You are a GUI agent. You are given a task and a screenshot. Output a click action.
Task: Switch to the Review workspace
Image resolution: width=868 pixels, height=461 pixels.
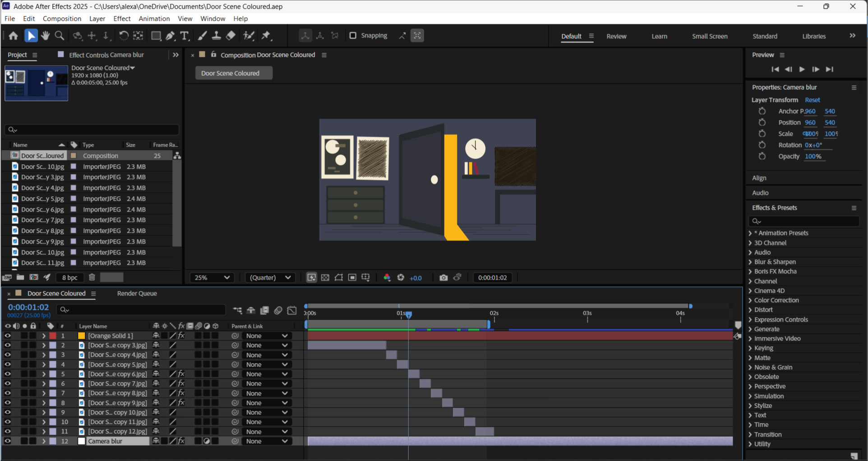coord(616,36)
